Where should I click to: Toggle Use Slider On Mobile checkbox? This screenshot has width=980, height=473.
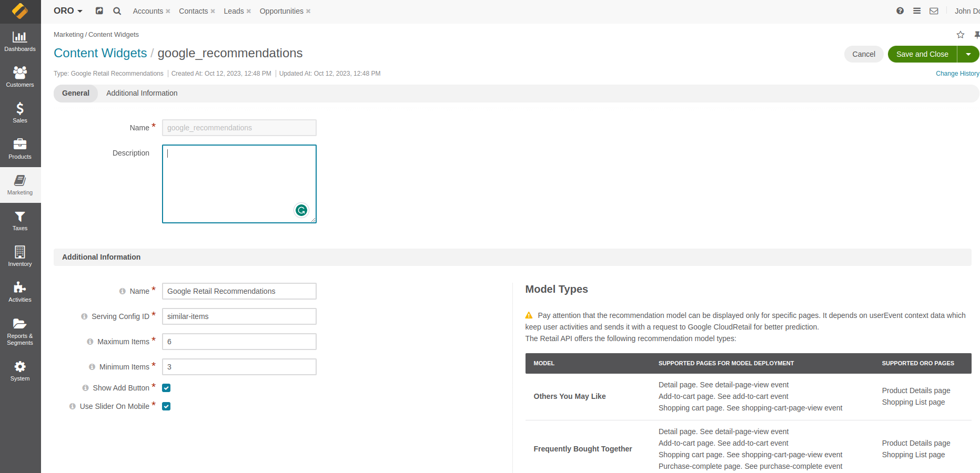[166, 406]
